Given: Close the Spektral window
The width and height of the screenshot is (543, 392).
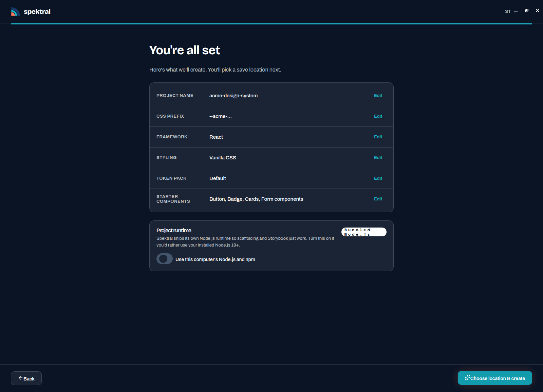Looking at the screenshot, I should (538, 11).
